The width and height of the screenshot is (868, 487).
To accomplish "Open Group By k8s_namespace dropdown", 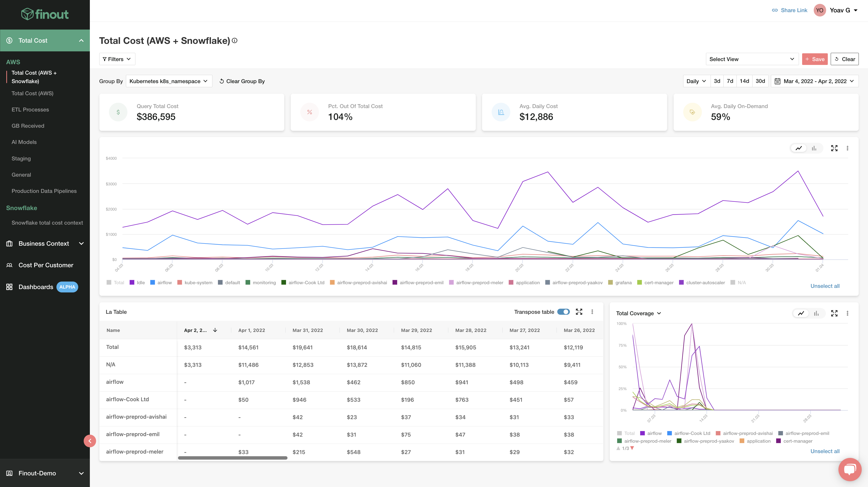I will coord(169,81).
